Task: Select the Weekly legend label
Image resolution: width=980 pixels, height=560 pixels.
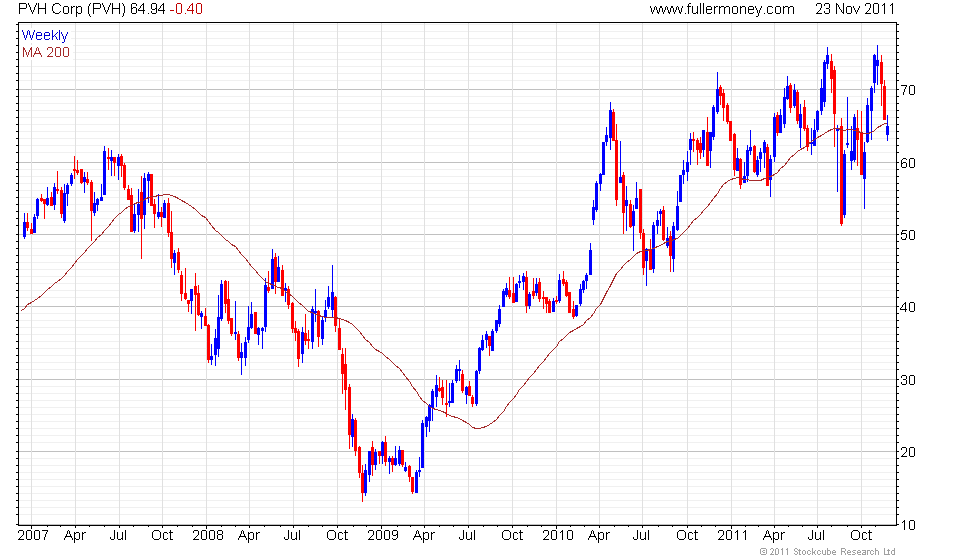Action: 45,36
